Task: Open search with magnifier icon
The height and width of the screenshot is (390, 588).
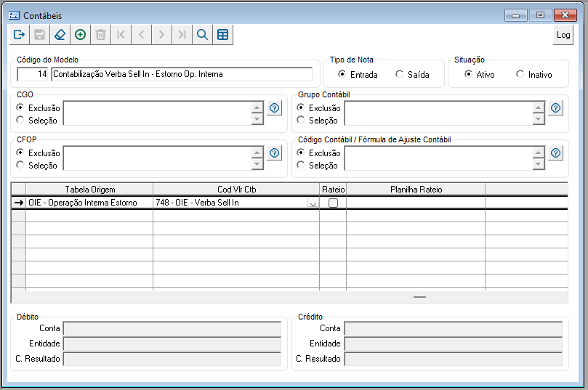Action: pos(203,35)
